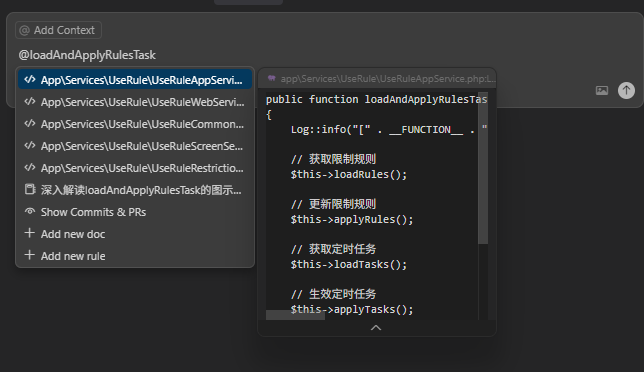Select UseRuleWebService suggestion
Screen dimensions: 644x372
coord(135,102)
